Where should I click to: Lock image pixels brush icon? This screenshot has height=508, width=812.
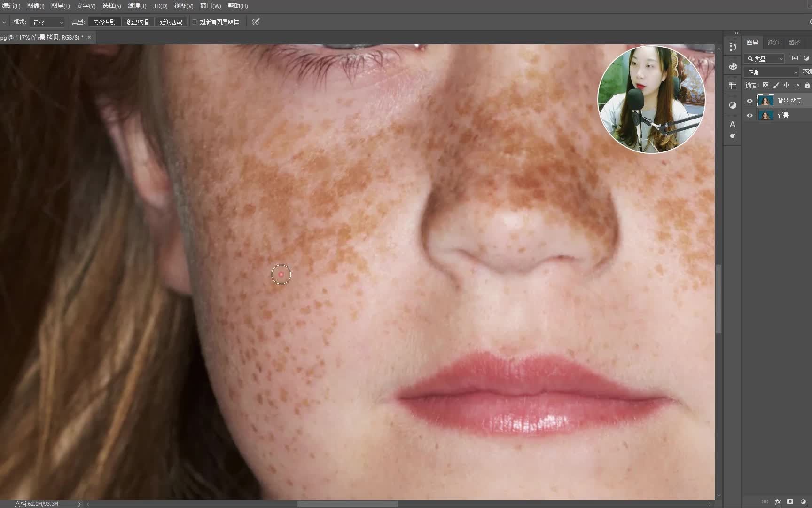(776, 85)
